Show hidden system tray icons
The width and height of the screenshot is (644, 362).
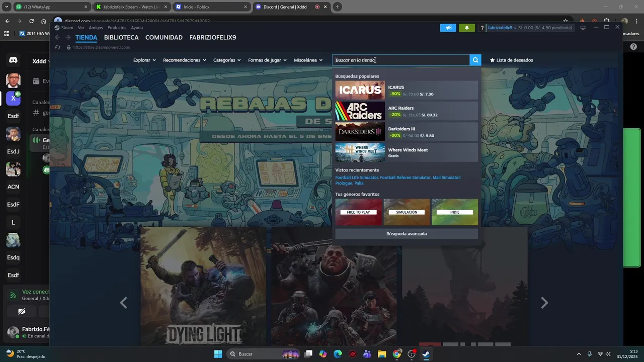pyautogui.click(x=579, y=354)
